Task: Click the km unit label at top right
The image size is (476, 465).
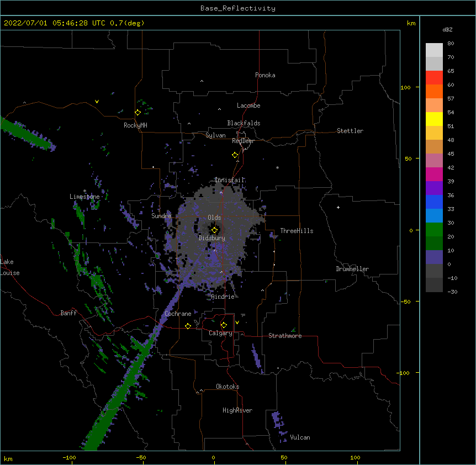Action: pyautogui.click(x=411, y=23)
